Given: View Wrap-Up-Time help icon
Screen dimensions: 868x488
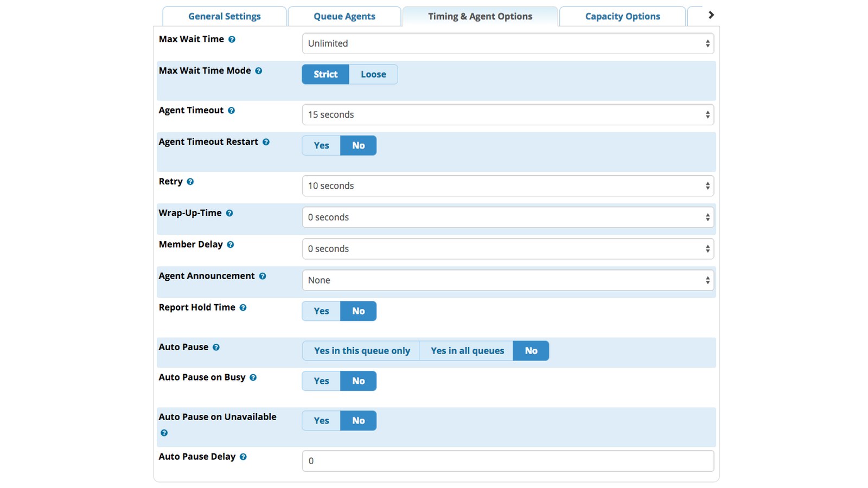Looking at the screenshot, I should pos(229,213).
